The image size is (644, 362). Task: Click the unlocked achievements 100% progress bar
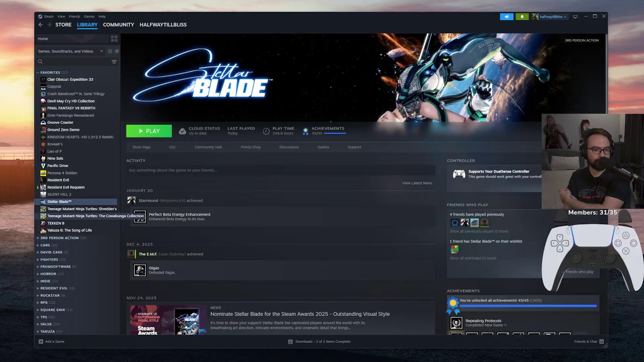(528, 306)
